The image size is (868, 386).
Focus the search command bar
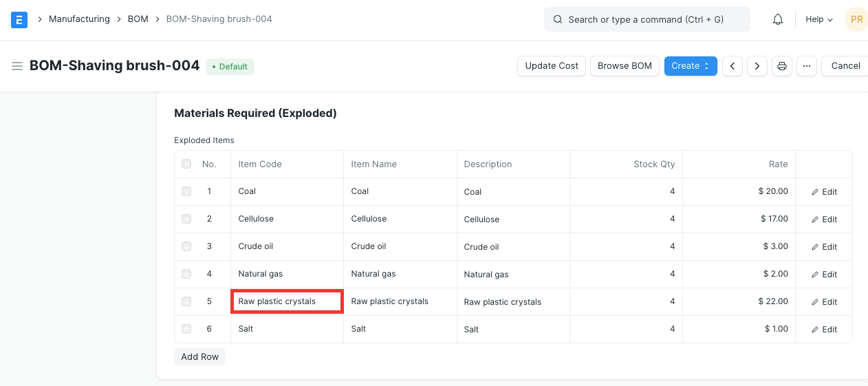647,19
